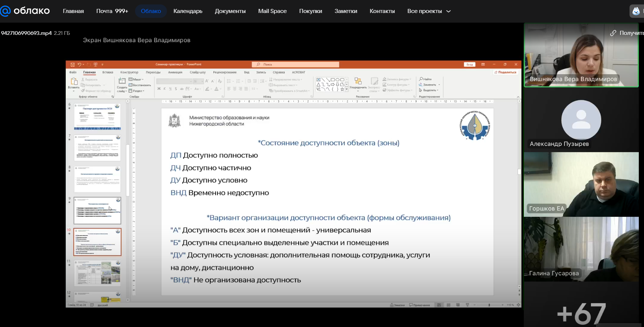
Task: Open the Макет (Layout) dropdown
Action: tap(136, 79)
